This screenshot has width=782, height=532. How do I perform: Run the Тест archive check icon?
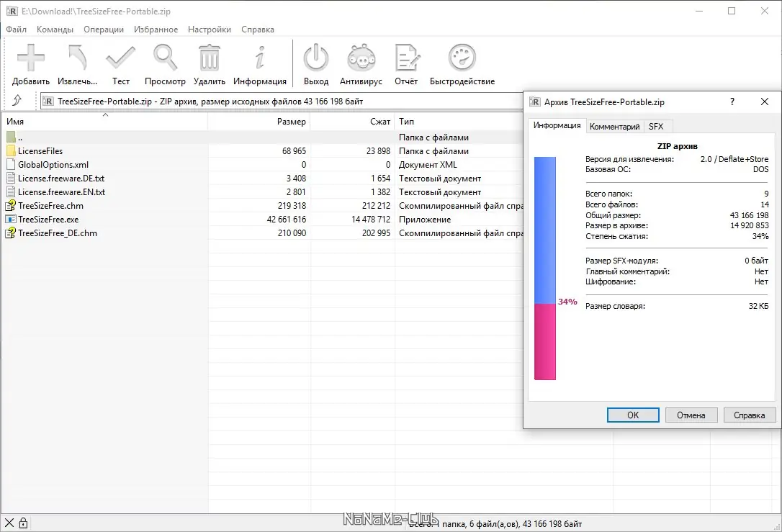(121, 58)
